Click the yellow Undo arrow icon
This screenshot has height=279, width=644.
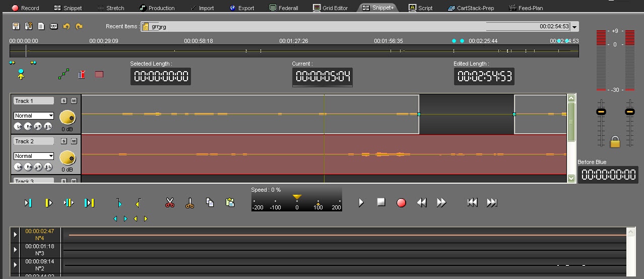pyautogui.click(x=67, y=26)
